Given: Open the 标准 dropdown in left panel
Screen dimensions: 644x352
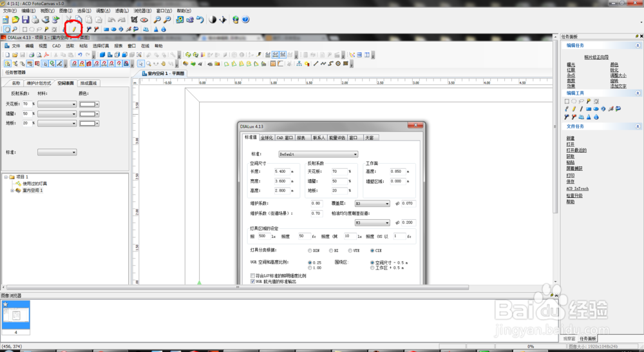Looking at the screenshot, I should point(57,152).
